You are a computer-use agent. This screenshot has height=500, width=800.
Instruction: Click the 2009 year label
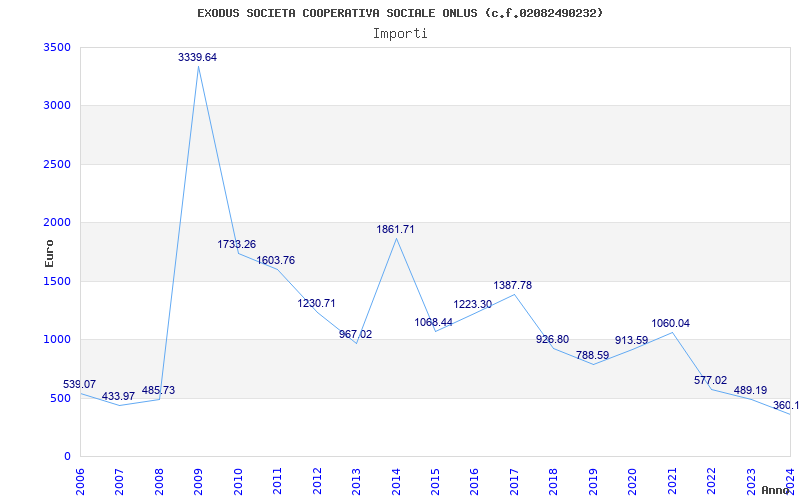pos(198,482)
